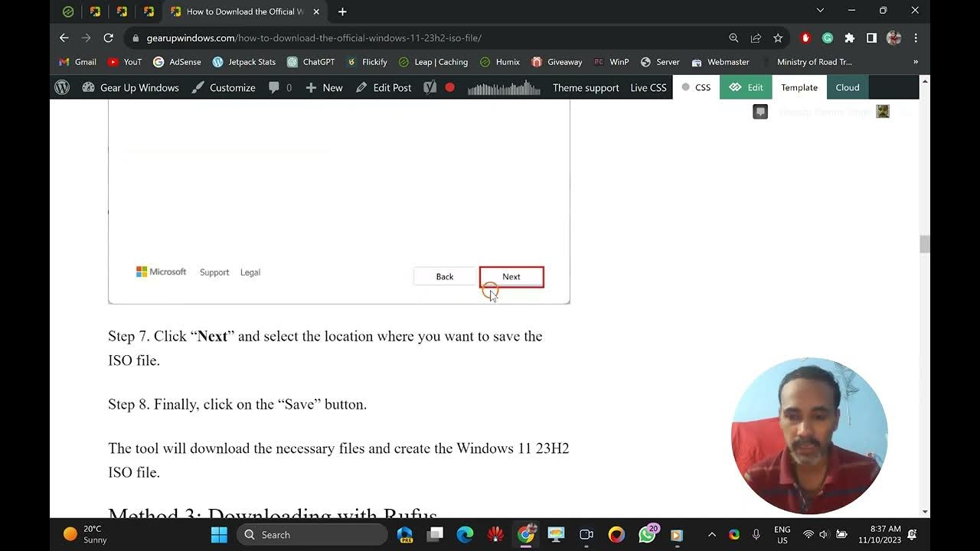The width and height of the screenshot is (980, 551).
Task: Open the Jetpack Stats bookmark
Action: point(244,62)
